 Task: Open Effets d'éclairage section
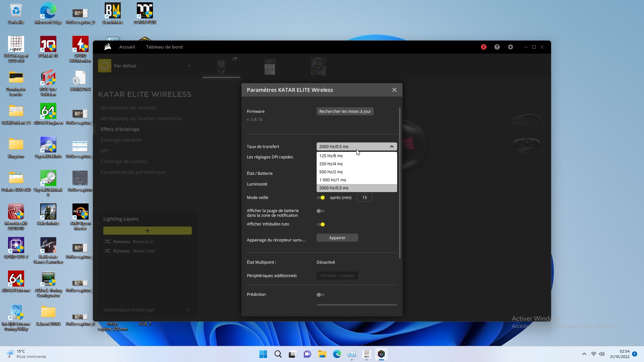(120, 129)
